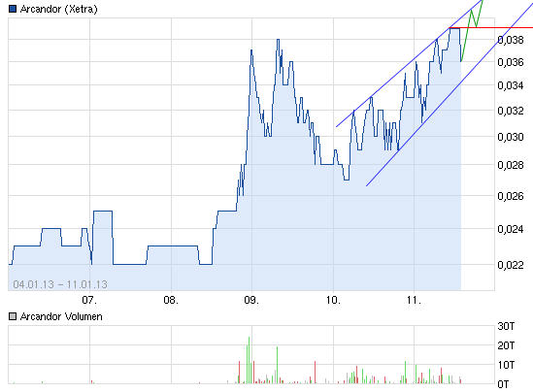Click the date range 04.01.13 – 11.01.13
This screenshot has height=392, width=533.
pyautogui.click(x=60, y=284)
